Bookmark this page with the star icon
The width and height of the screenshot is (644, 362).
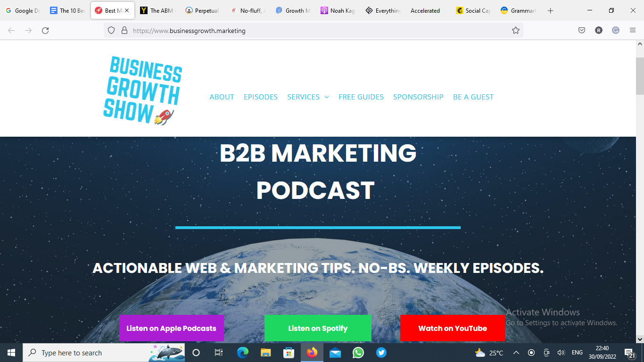[516, 30]
